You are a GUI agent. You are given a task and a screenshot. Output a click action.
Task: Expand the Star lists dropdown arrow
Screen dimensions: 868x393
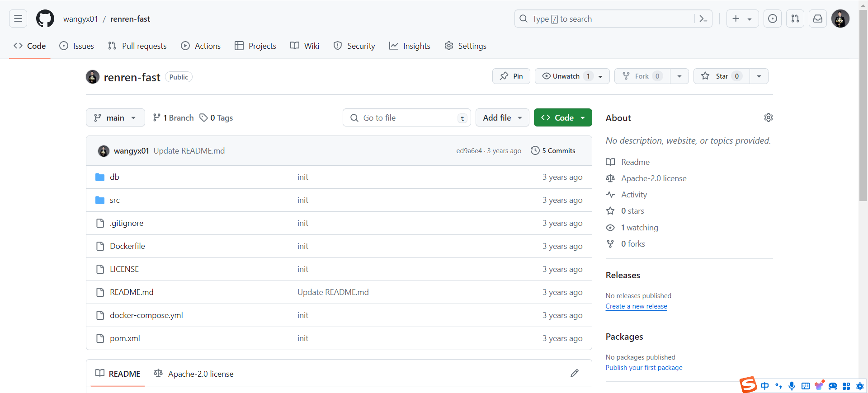click(759, 76)
